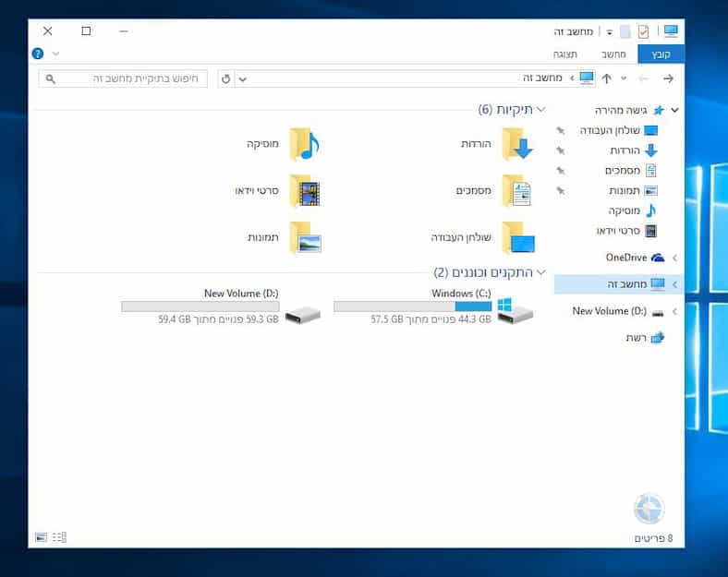Viewport: 728px width, 577px height.
Task: Click the Up arrow navigation button
Action: (607, 78)
